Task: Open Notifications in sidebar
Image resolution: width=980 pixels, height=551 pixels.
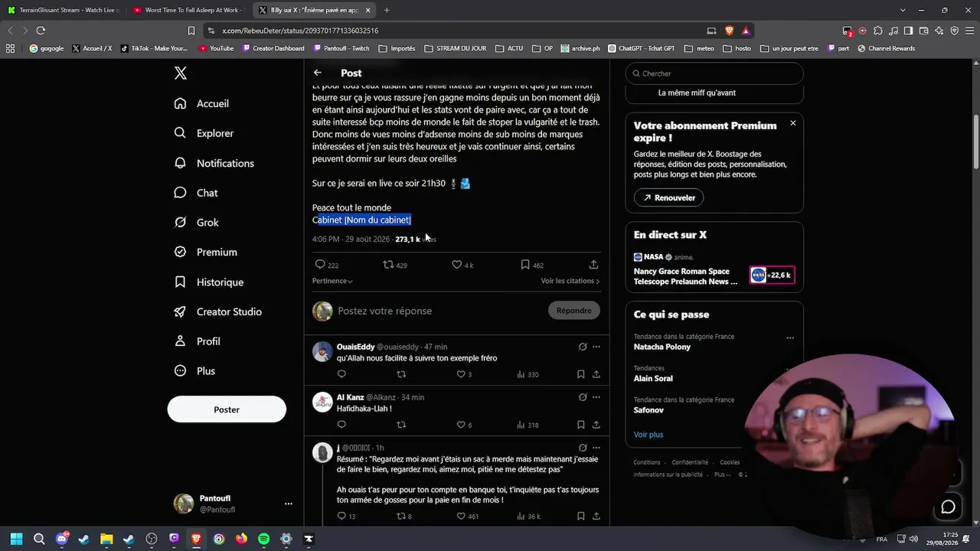Action: click(x=215, y=163)
